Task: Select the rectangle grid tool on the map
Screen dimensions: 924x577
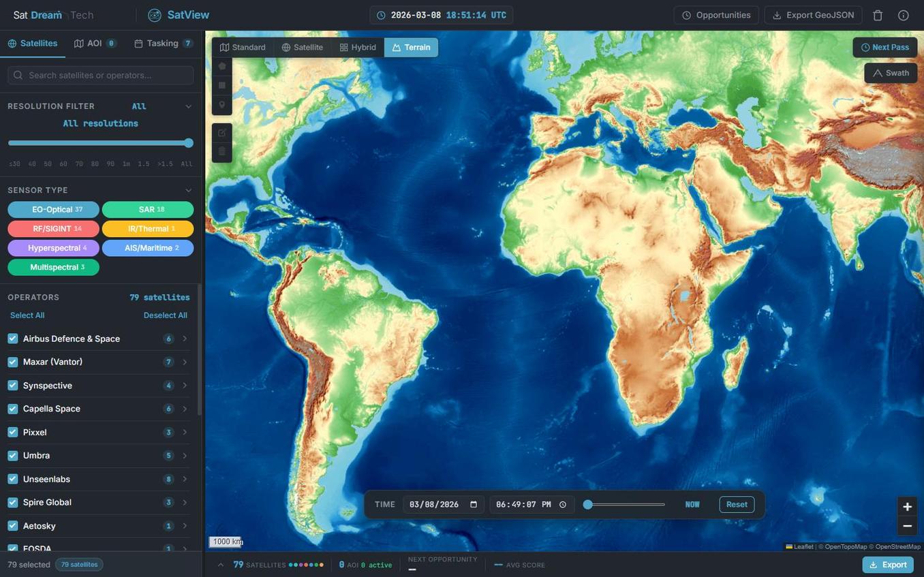Action: click(221, 84)
